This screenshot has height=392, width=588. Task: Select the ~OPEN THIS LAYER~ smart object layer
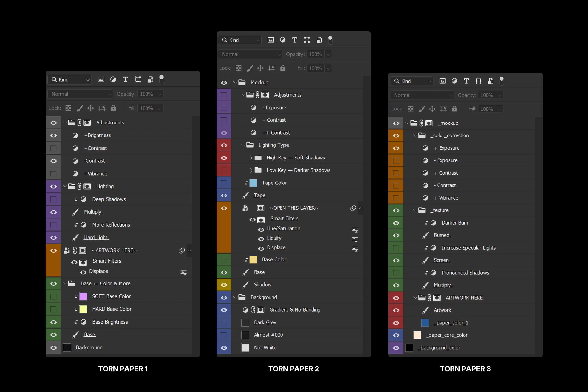[x=294, y=208]
